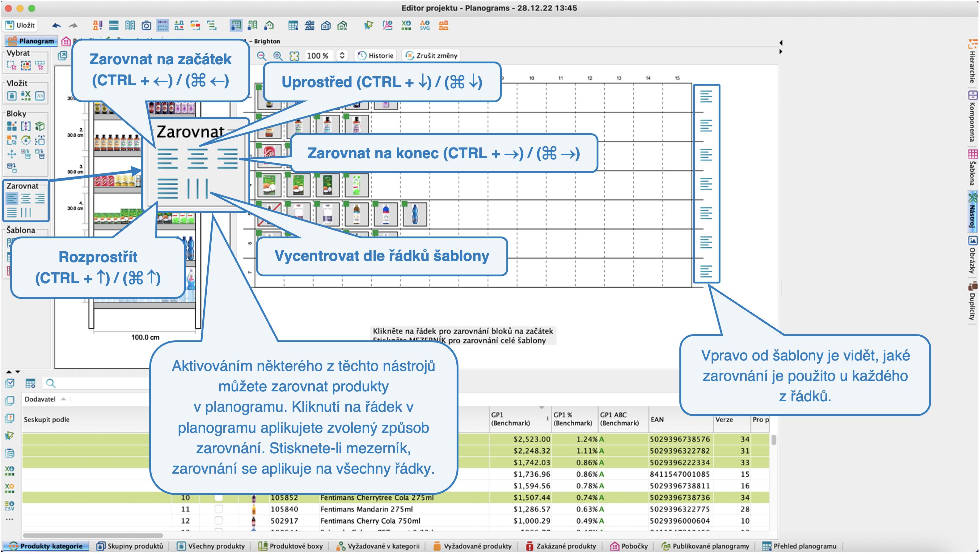Click the Undo arrow in the toolbar

click(56, 26)
